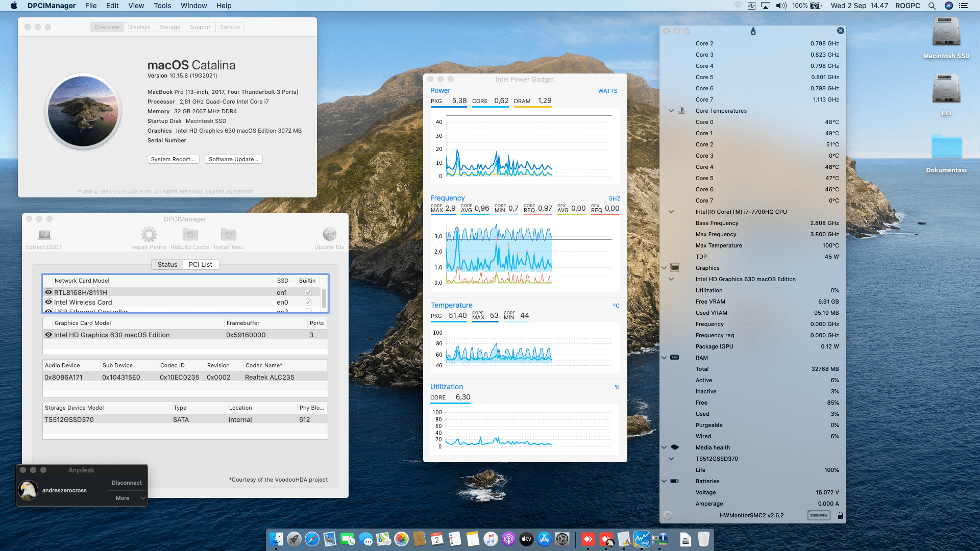This screenshot has width=980, height=551.
Task: Select the PCI List tab in DPCIManager
Action: pyautogui.click(x=201, y=264)
